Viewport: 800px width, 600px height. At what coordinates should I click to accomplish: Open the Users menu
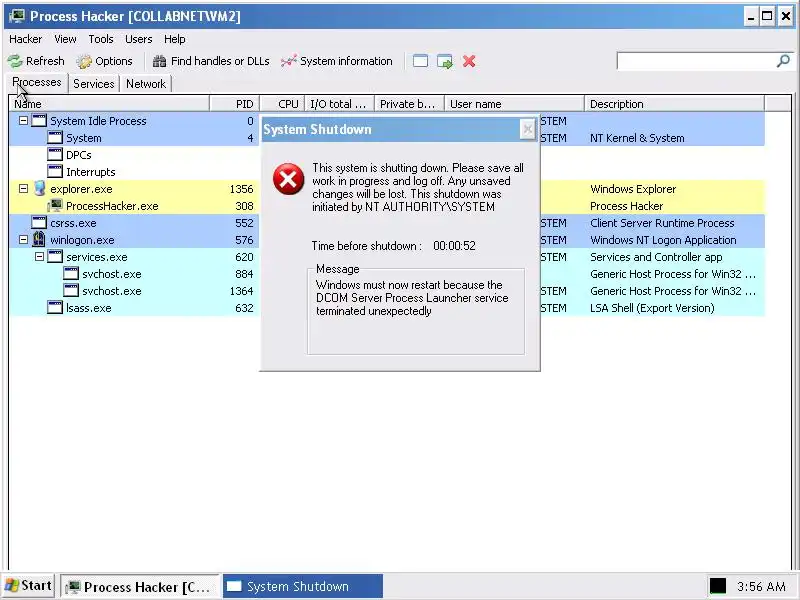coord(139,39)
